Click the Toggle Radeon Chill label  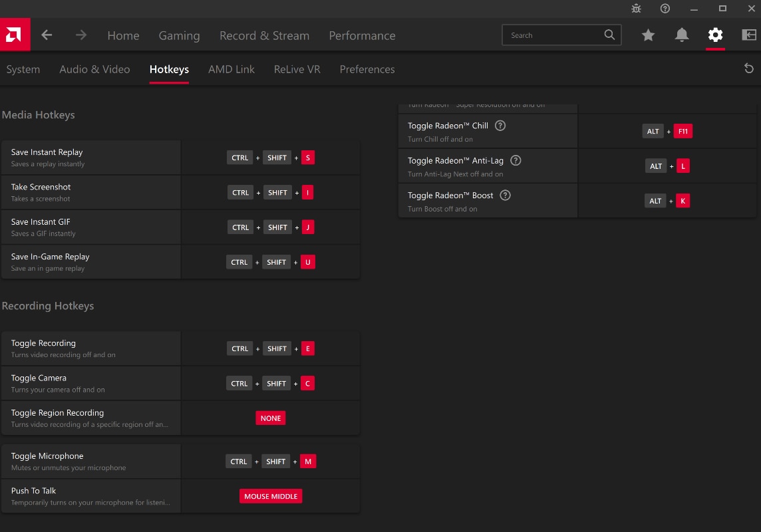click(x=448, y=126)
